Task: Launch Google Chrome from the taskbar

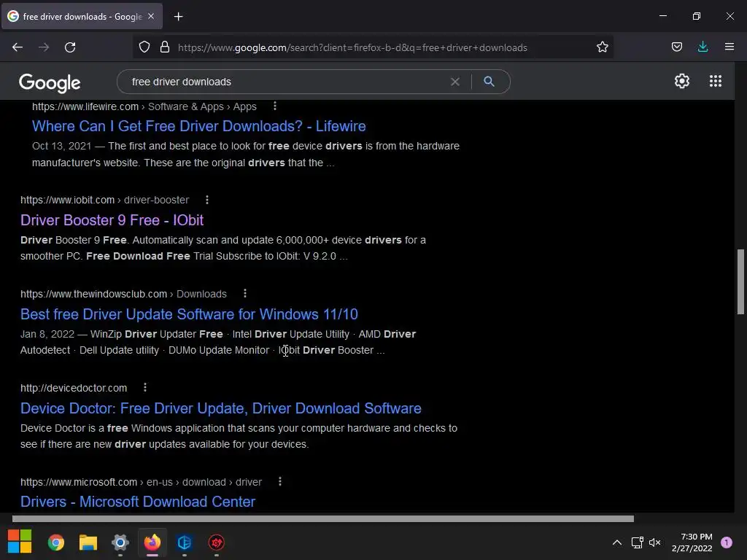Action: coord(56,542)
